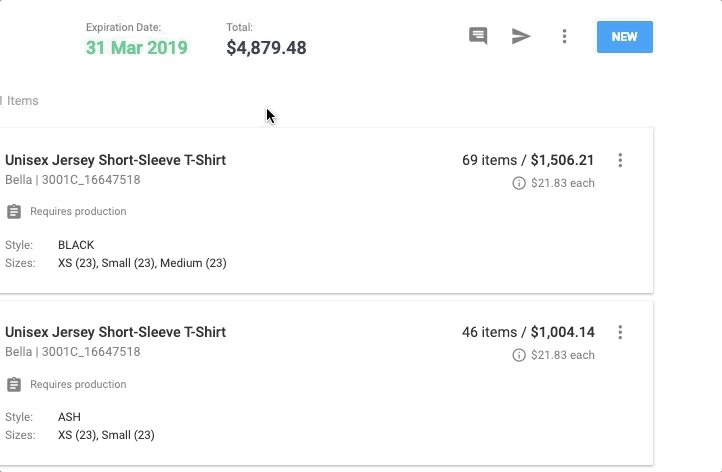Open the second Unisex Jersey T-Shirt title
This screenshot has width=722, height=472.
click(x=115, y=332)
